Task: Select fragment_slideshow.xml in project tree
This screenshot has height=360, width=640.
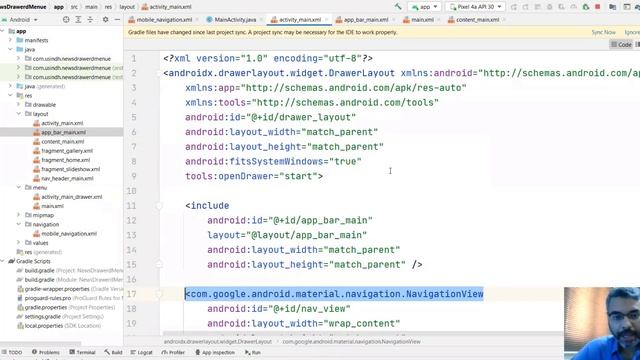Action: click(70, 169)
